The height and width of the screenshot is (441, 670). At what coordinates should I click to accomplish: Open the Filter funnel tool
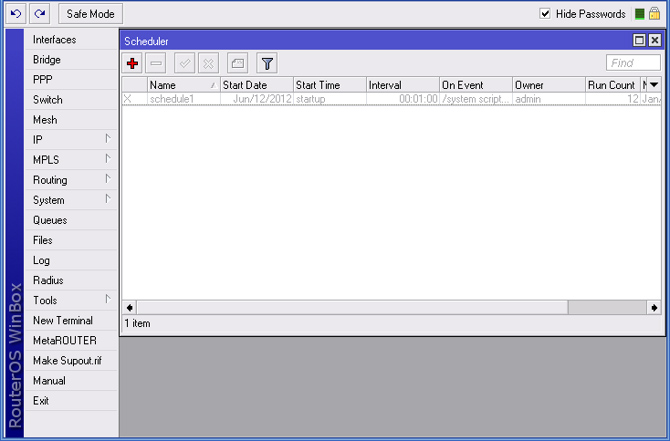(267, 64)
